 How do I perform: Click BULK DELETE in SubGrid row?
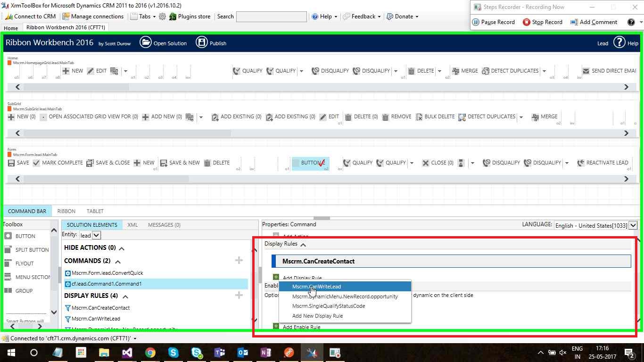coord(435,116)
